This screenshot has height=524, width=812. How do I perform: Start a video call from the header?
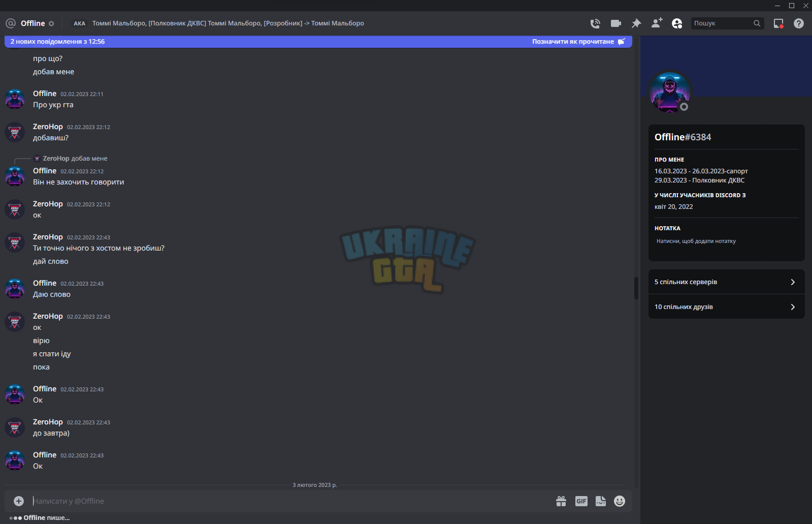[x=616, y=23]
